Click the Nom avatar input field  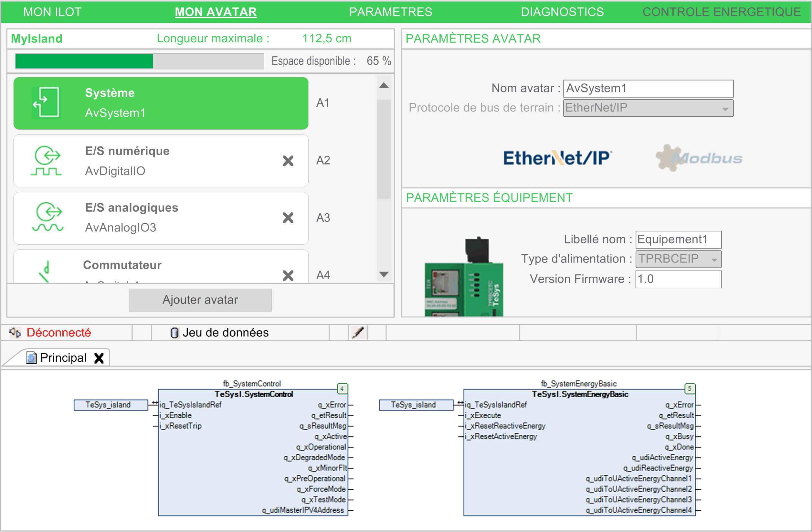pyautogui.click(x=648, y=88)
